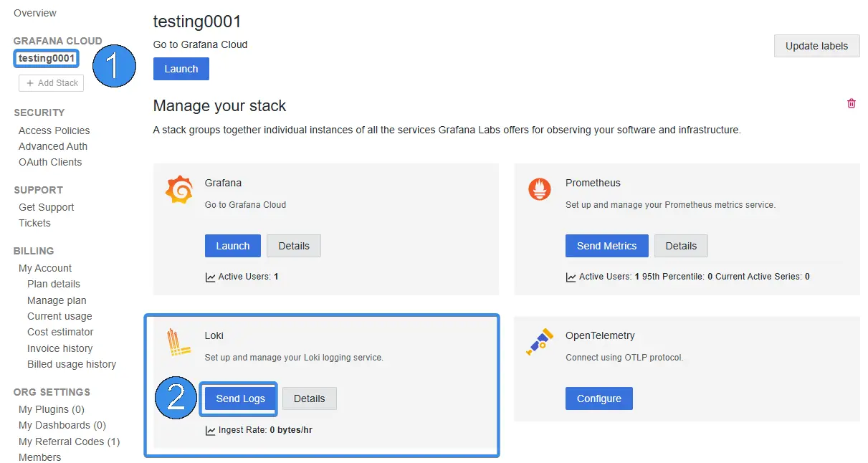Open Access Policies

54,130
